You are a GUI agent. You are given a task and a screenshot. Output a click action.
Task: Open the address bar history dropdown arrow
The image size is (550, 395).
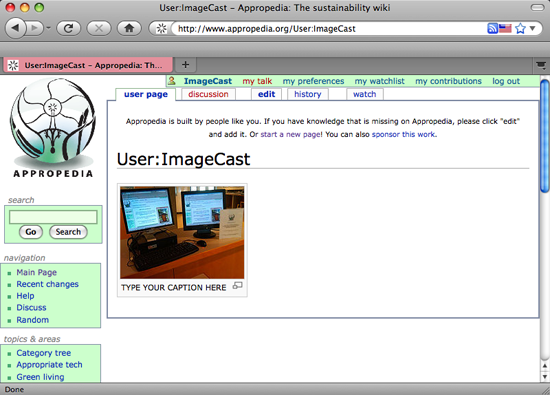pyautogui.click(x=532, y=28)
